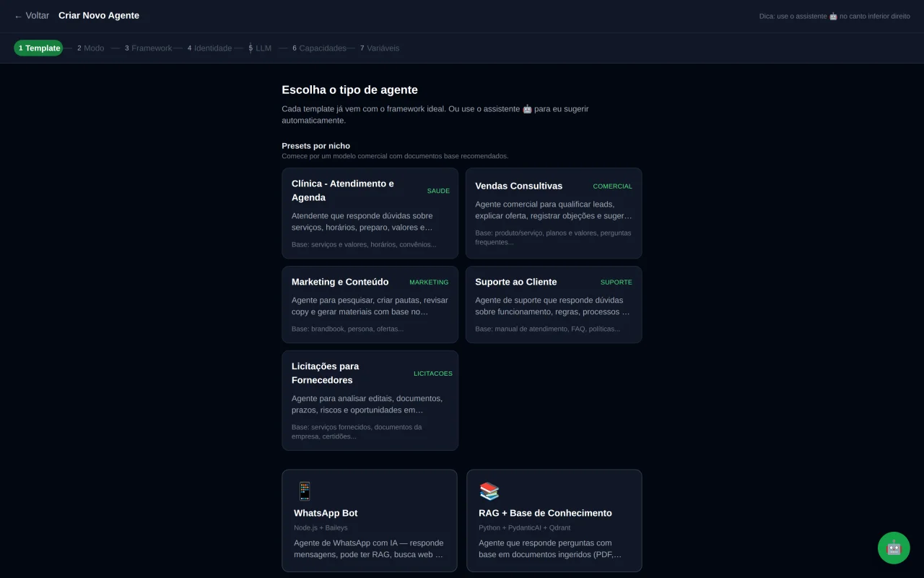Click 'Base: serviços e valores, horários, convênios...' text
This screenshot has height=578, width=924.
364,244
